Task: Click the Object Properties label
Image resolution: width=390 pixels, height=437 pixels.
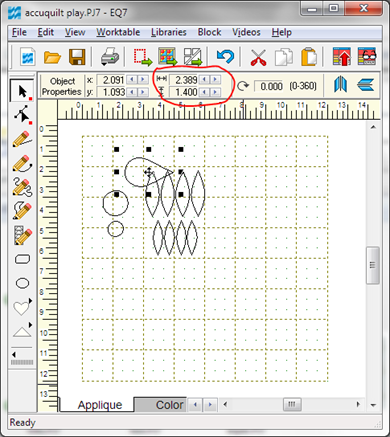Action: [61, 86]
